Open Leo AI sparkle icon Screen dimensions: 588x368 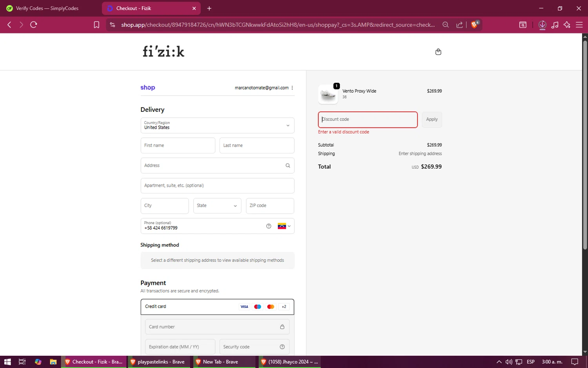pyautogui.click(x=567, y=25)
